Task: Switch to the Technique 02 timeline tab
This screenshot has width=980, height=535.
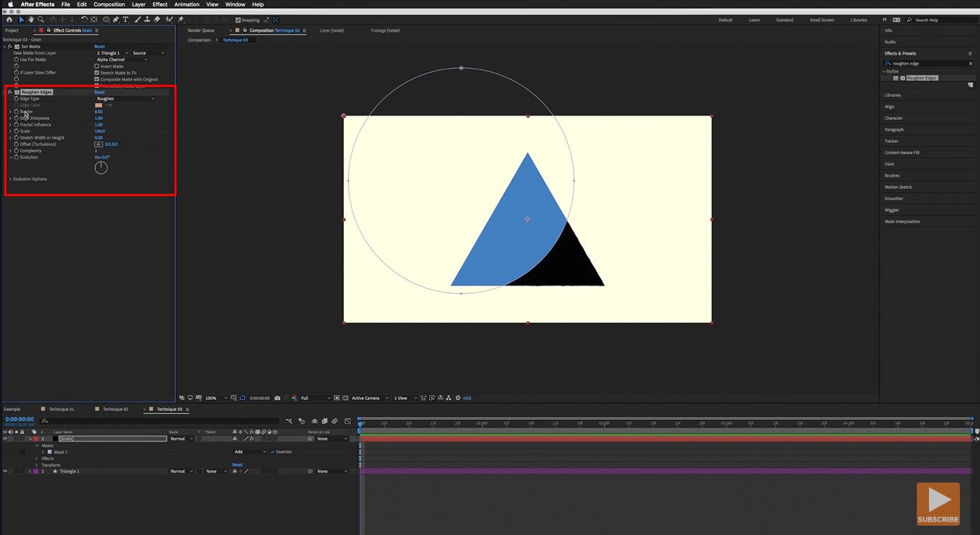Action: (115, 409)
